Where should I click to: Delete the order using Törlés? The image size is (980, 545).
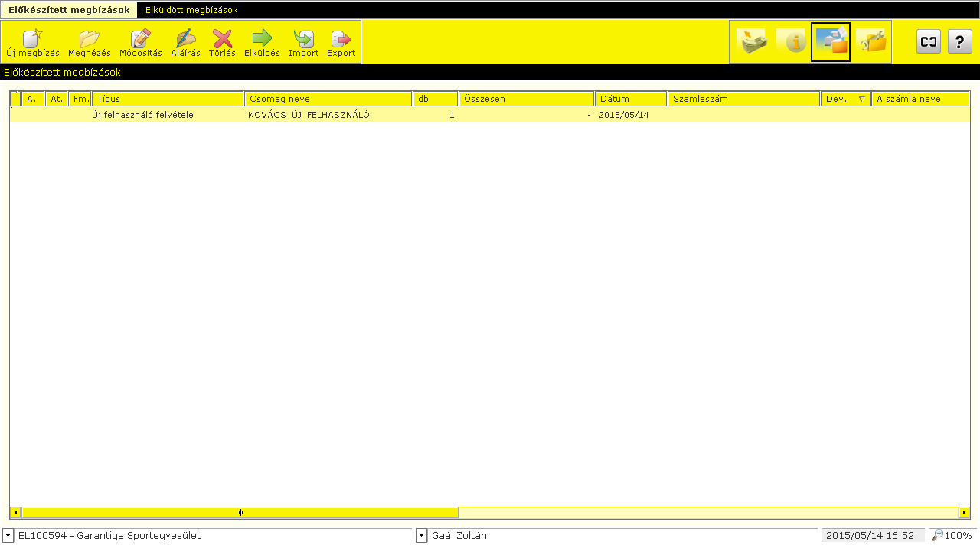click(x=222, y=43)
